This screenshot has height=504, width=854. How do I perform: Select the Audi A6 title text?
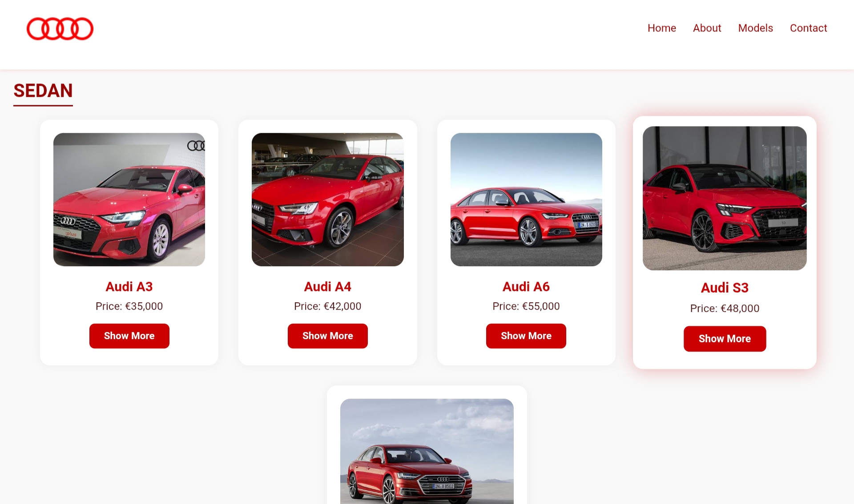(x=526, y=287)
